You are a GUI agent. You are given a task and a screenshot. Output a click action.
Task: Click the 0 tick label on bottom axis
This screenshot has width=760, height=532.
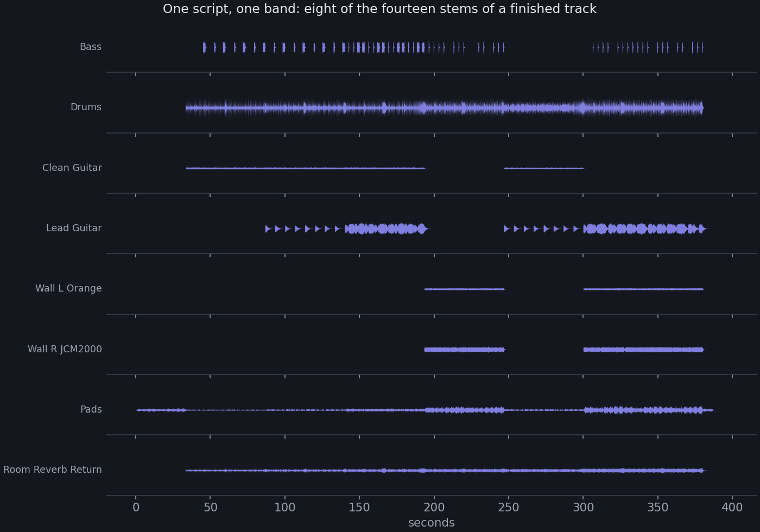[136, 508]
